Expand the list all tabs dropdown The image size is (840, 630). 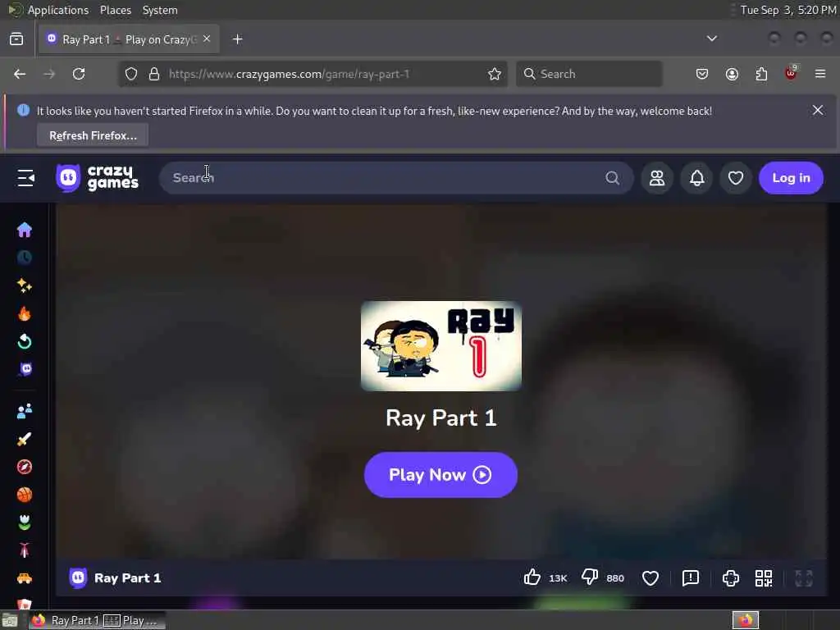coord(711,39)
